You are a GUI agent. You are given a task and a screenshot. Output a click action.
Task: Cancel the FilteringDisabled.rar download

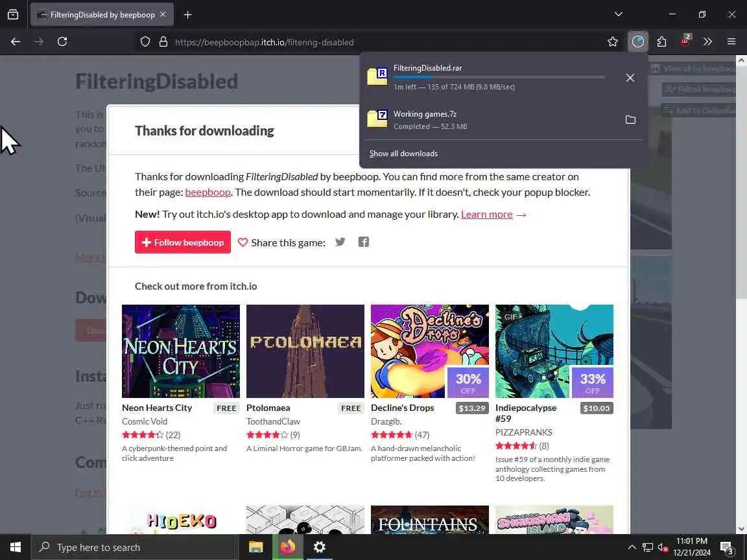[x=630, y=78]
